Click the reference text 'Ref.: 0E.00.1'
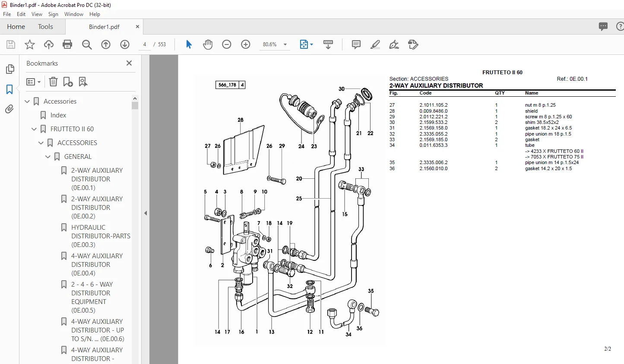The image size is (624, 364). tap(572, 79)
